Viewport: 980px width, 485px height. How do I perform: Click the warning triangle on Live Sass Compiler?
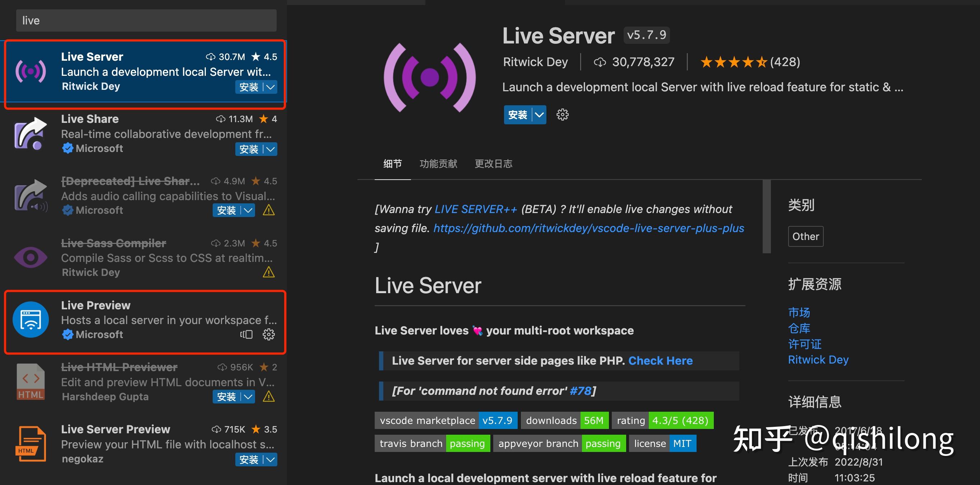click(269, 272)
